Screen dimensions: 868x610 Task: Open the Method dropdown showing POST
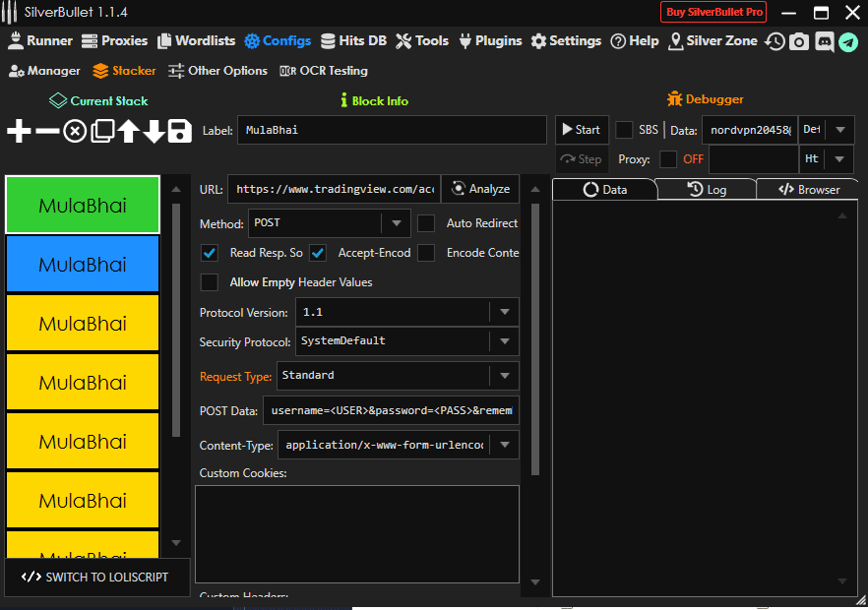pos(329,223)
